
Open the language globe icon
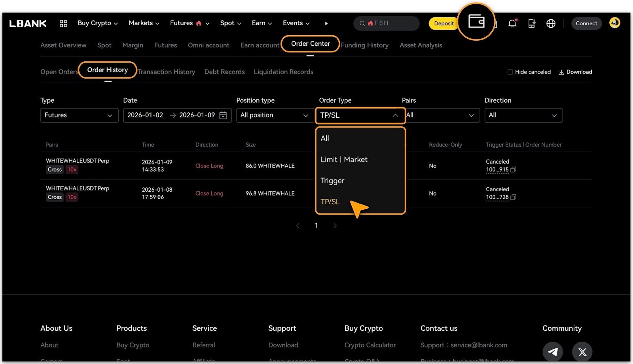click(x=551, y=23)
